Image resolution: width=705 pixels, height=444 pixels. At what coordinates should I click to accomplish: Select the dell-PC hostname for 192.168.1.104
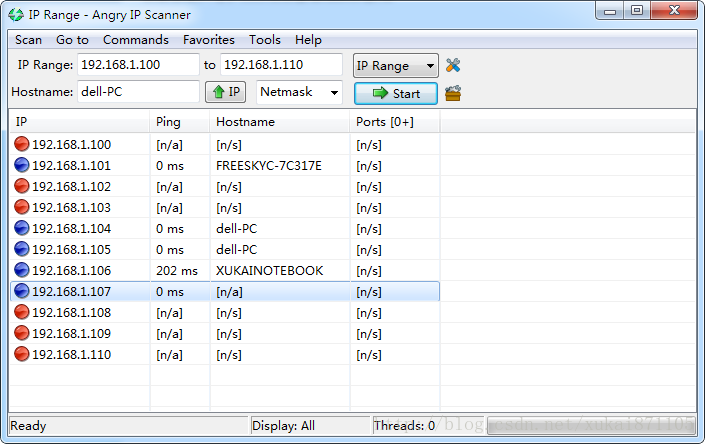pos(236,229)
